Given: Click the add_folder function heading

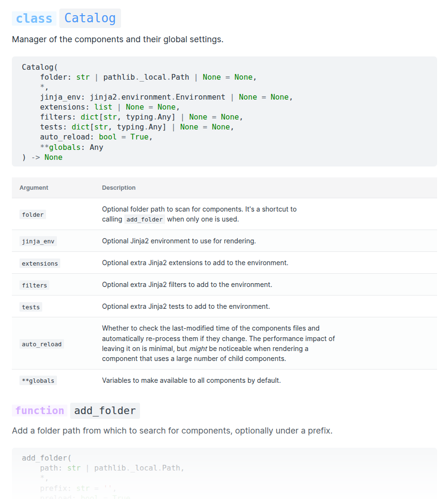Looking at the screenshot, I should click(x=105, y=411).
